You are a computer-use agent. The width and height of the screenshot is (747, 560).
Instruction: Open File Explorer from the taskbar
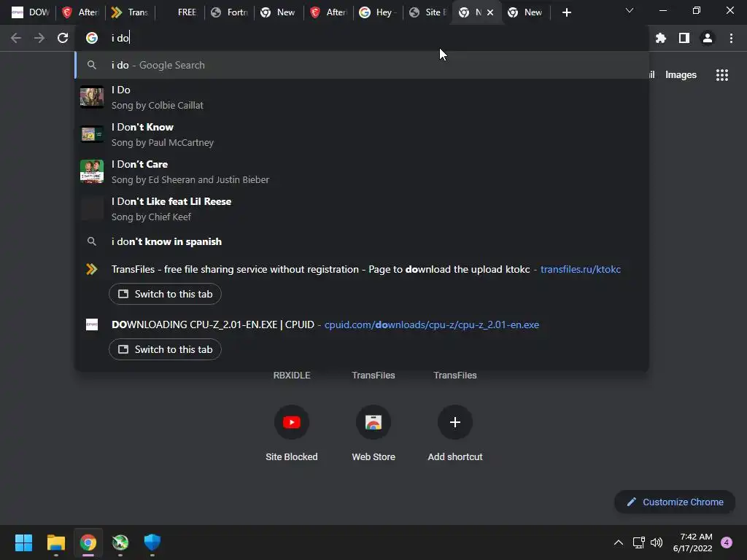coord(55,542)
